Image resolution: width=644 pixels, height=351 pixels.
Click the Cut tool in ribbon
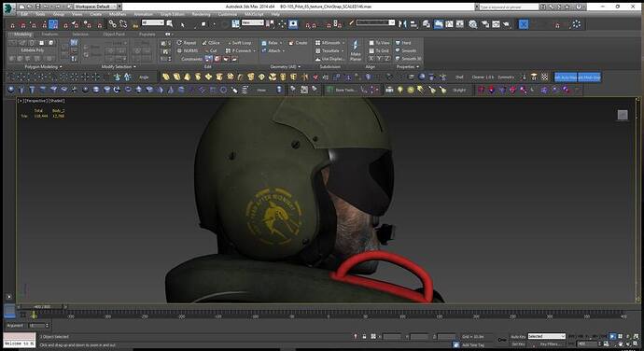pos(211,50)
